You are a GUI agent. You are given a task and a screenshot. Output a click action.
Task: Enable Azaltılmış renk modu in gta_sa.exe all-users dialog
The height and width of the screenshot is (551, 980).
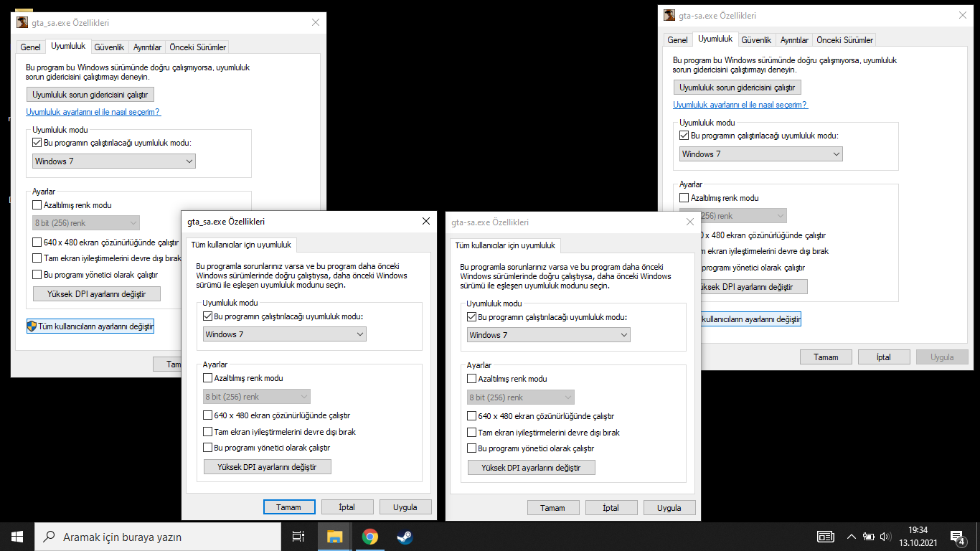click(209, 378)
